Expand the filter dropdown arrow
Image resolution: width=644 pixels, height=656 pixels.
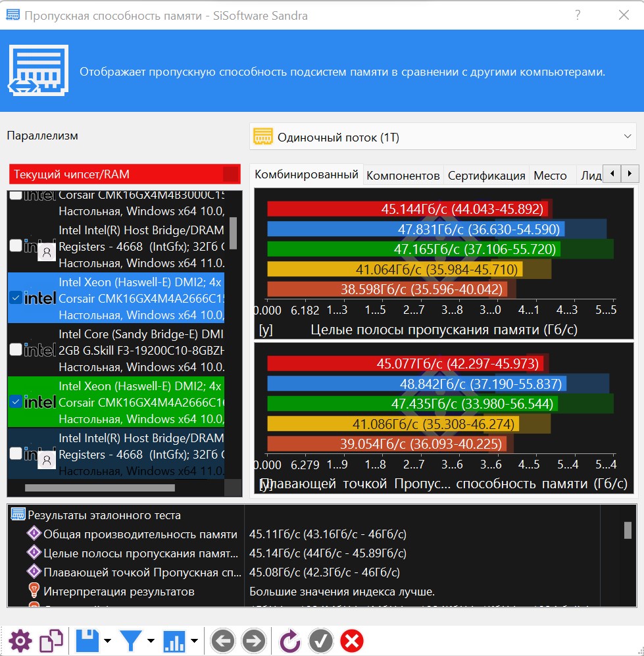151,641
